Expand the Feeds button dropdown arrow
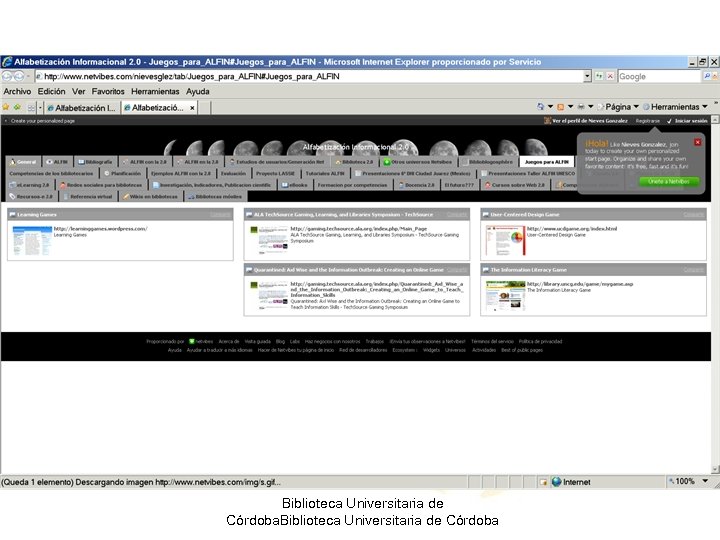This screenshot has height=540, width=720. point(570,107)
